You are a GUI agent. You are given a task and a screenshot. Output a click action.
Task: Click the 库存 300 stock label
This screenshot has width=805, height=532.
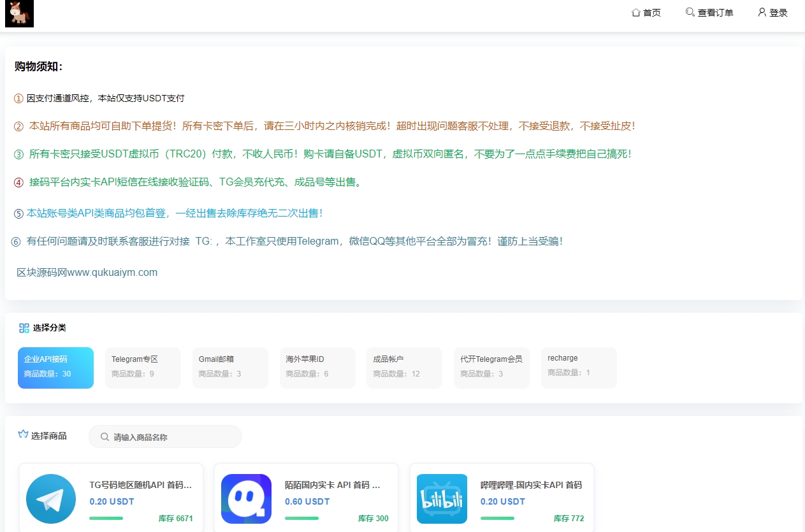(373, 519)
